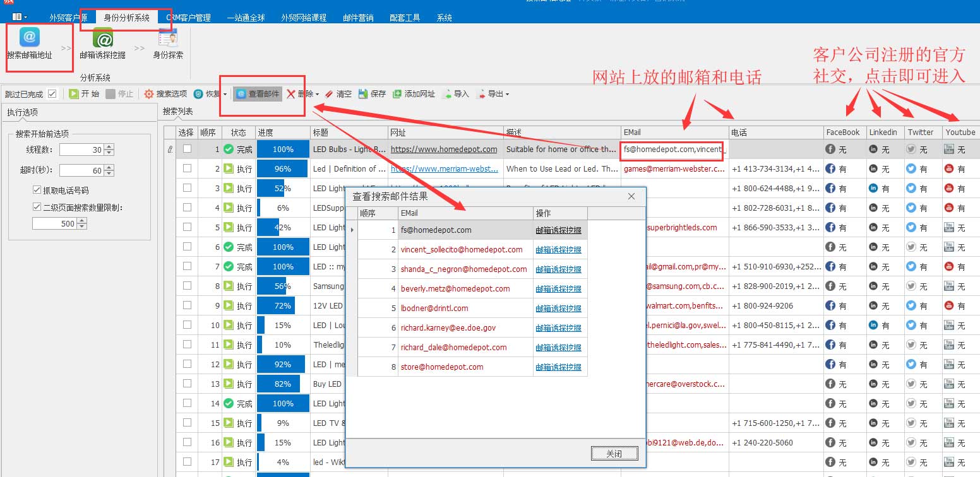Toggle 二级页面搜索数量限制 checkbox
980x477 pixels.
(37, 207)
